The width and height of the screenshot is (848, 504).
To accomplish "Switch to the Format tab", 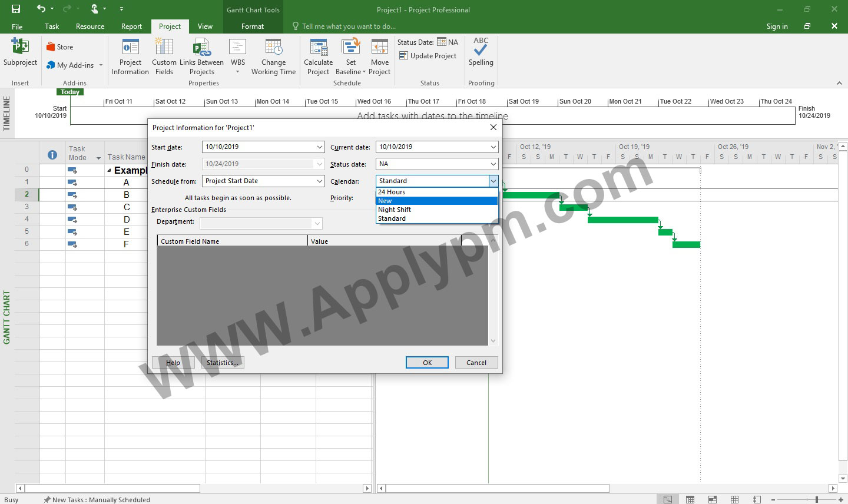I will coord(253,26).
